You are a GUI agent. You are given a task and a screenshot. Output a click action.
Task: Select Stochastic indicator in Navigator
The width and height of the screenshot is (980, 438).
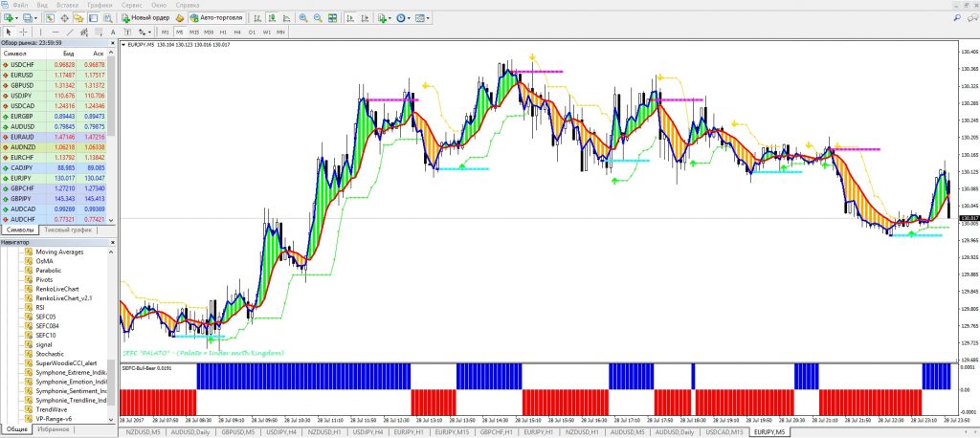click(52, 353)
